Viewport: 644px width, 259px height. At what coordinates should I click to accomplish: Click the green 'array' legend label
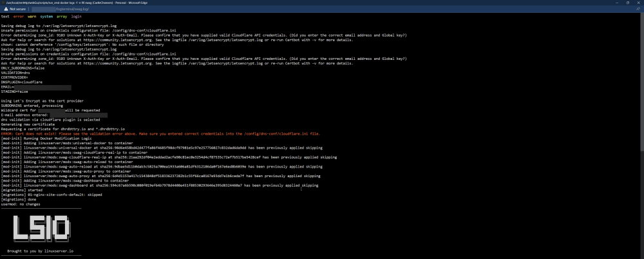coord(62,17)
